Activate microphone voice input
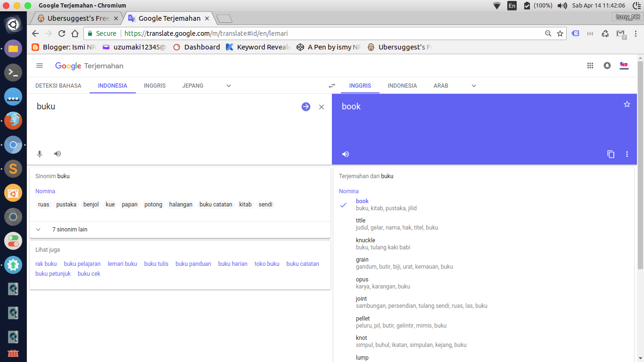This screenshot has height=362, width=644. [40, 154]
